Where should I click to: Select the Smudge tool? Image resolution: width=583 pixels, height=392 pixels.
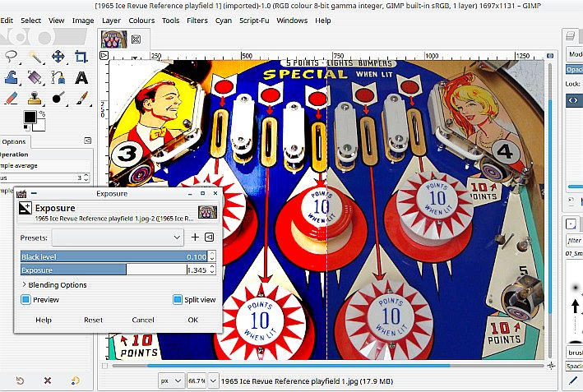click(58, 99)
